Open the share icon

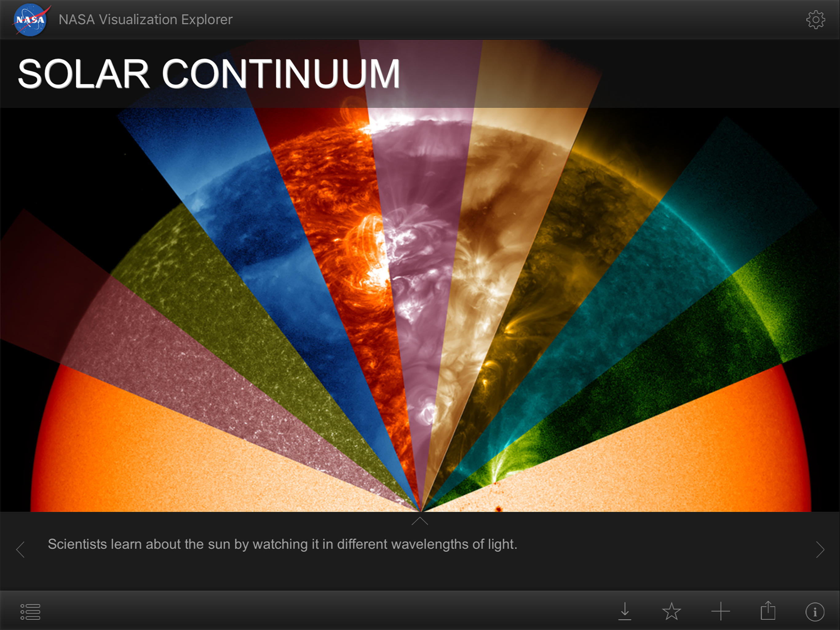[768, 611]
